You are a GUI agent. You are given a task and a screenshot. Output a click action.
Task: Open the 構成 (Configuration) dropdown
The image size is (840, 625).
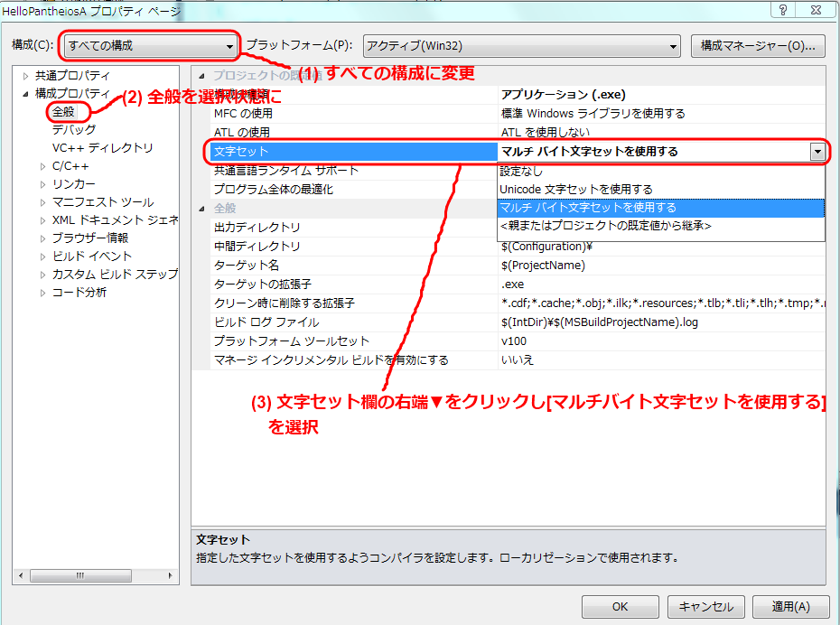(150, 45)
